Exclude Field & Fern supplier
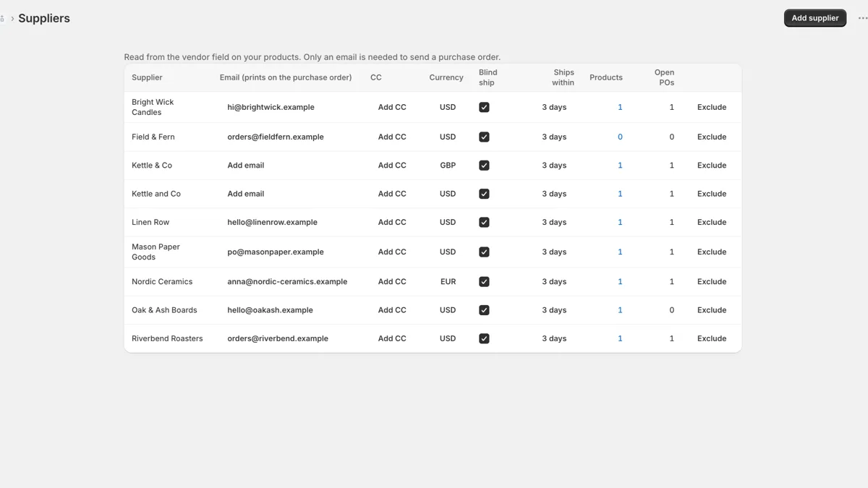This screenshot has height=488, width=868. coord(712,137)
